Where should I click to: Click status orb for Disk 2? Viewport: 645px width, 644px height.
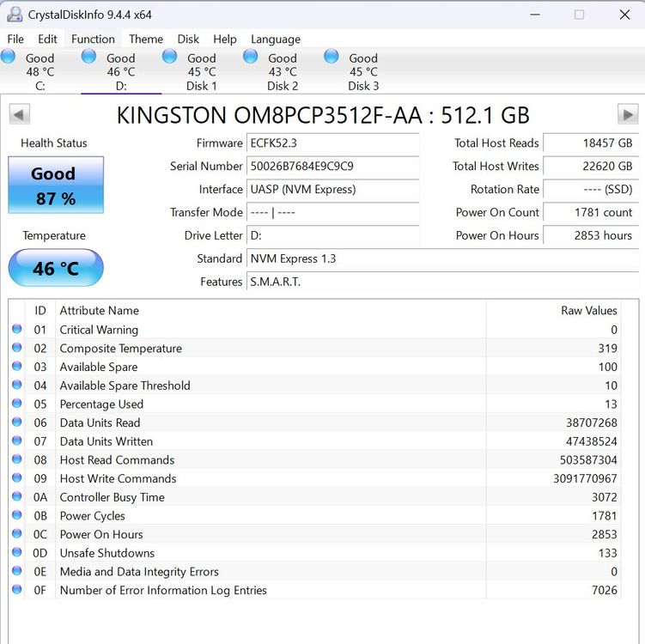click(250, 57)
